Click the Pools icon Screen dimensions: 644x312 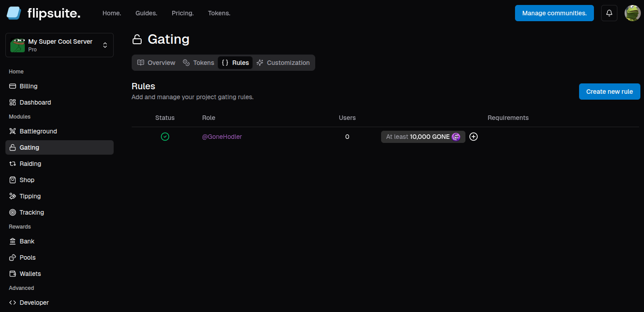(13, 257)
